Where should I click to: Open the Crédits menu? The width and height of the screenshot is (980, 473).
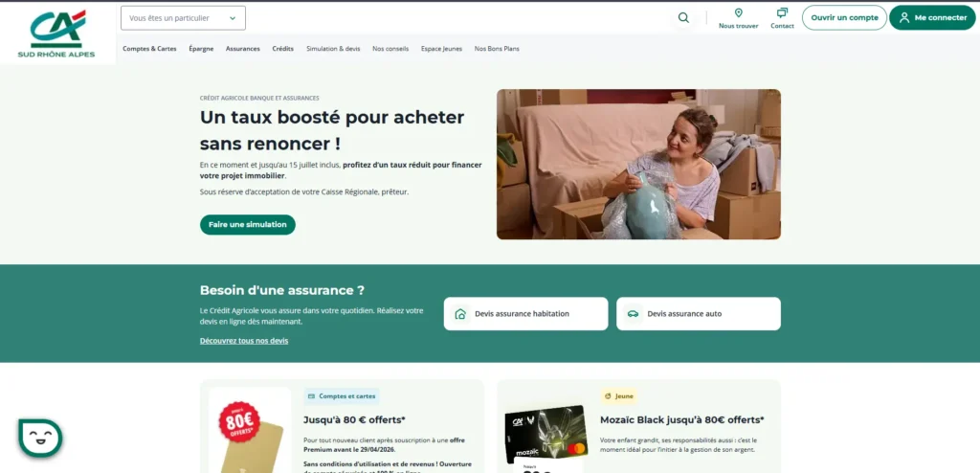point(282,49)
